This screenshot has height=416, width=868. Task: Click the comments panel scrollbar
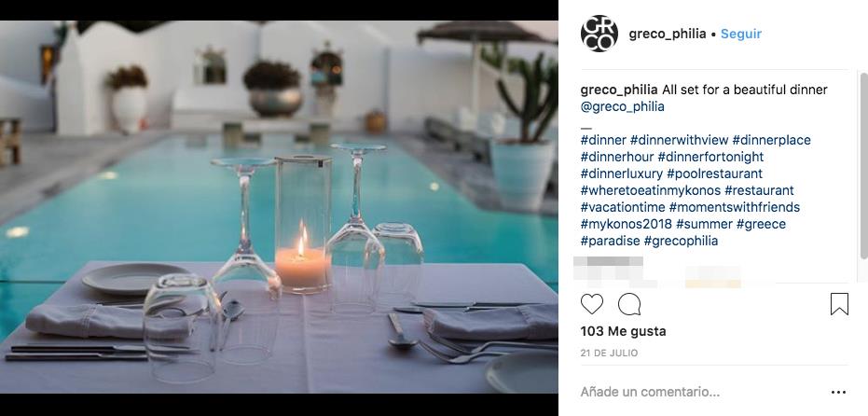coord(863,165)
